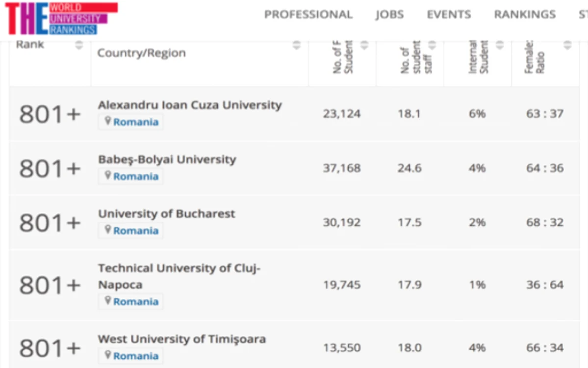Sort by number of students column arrows
Image resolution: width=588 pixels, height=368 pixels.
tap(364, 45)
